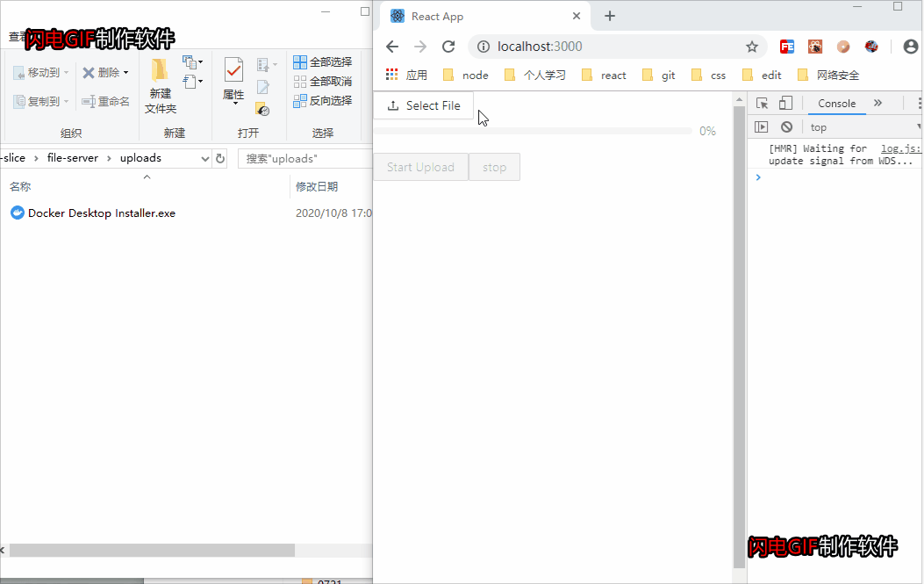This screenshot has height=584, width=924.
Task: Open a new Chrome tab
Action: (x=610, y=16)
